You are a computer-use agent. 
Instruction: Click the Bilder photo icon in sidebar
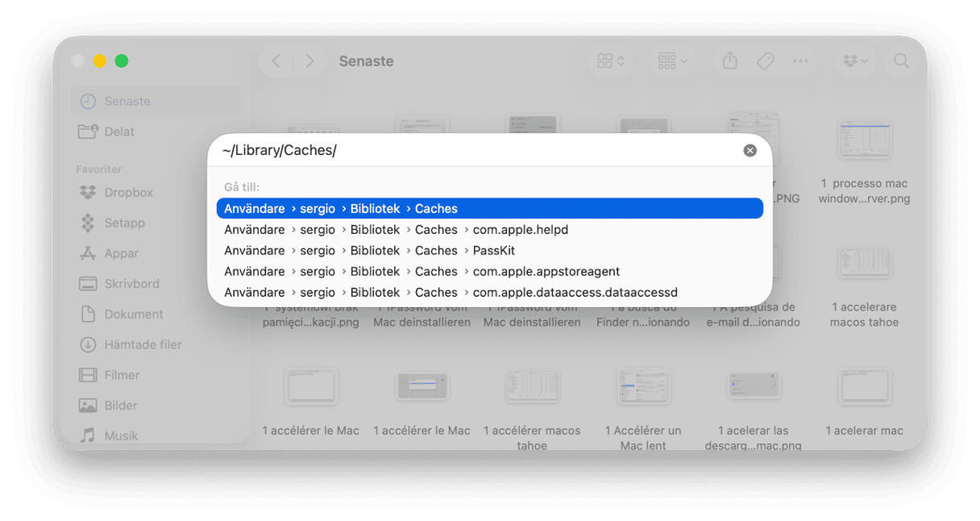tap(88, 406)
